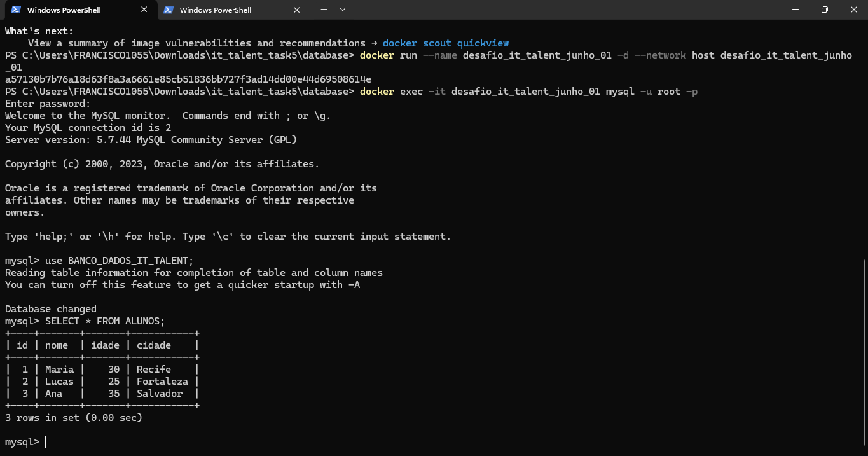
Task: Click the "Type 'help;' or '\h'" line
Action: [228, 237]
